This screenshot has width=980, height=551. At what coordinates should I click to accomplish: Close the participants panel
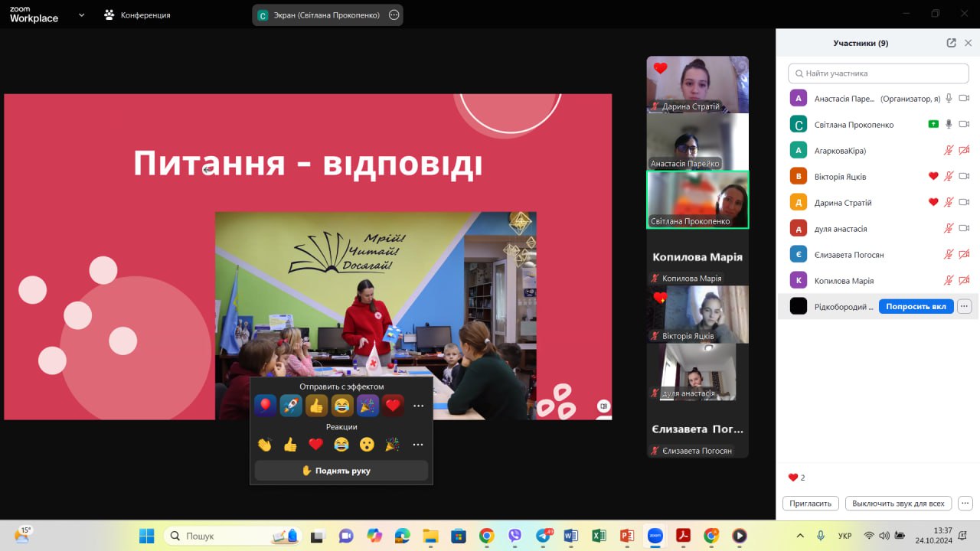(x=968, y=43)
